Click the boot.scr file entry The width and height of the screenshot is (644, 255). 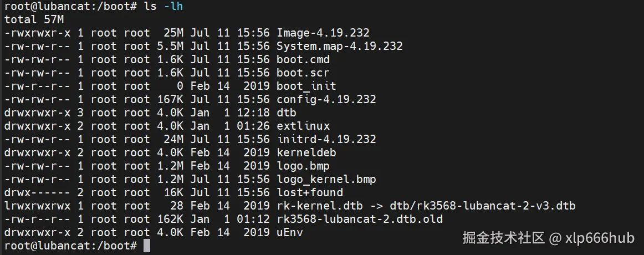[303, 73]
